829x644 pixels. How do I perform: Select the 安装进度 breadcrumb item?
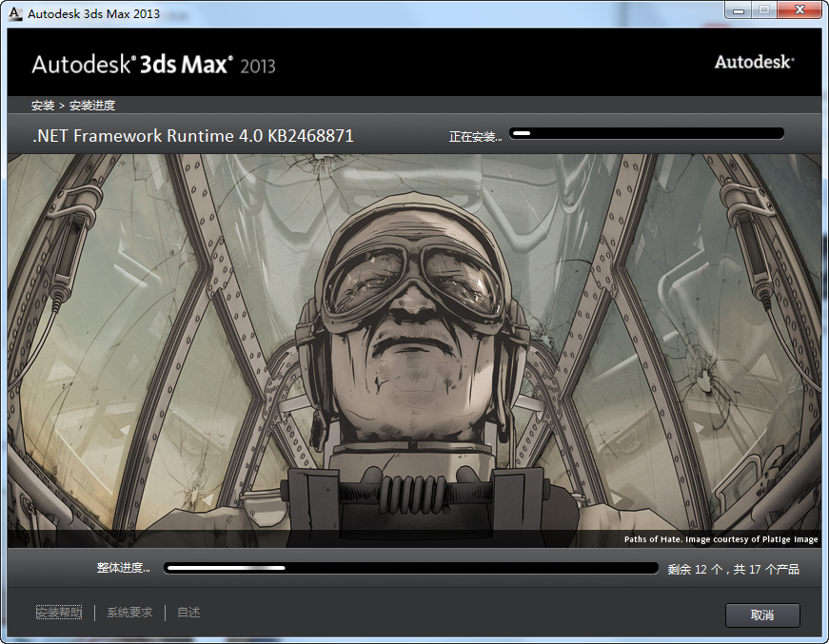coord(92,106)
